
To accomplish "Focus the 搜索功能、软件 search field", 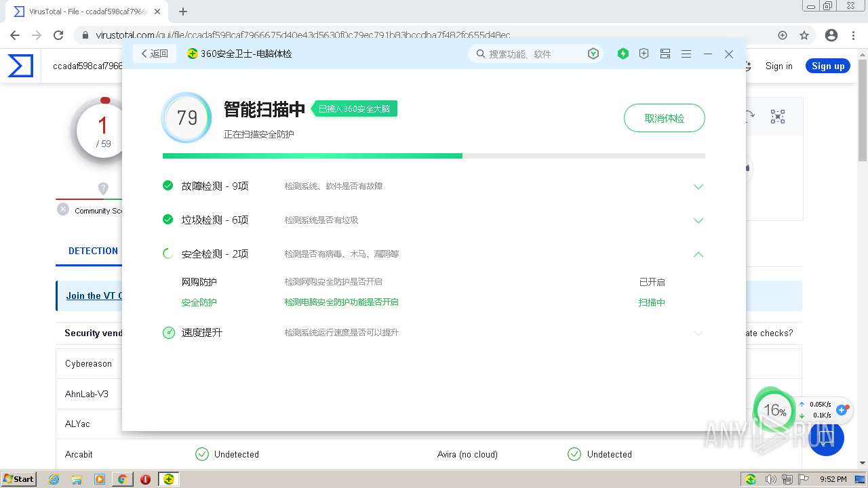I will (x=535, y=54).
